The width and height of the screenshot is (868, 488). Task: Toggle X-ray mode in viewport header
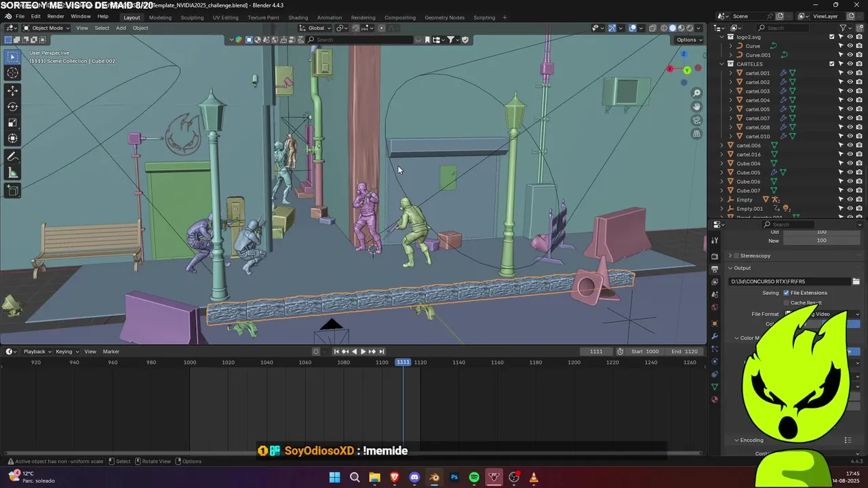[652, 28]
